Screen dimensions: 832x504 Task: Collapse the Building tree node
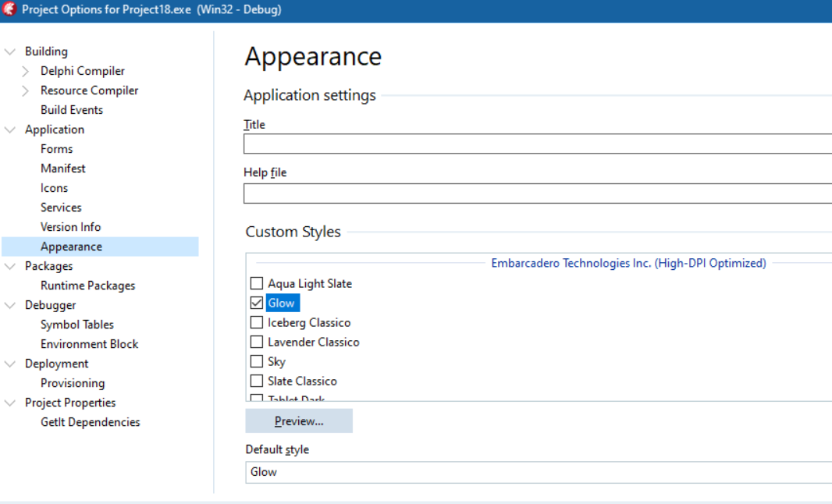[9, 51]
